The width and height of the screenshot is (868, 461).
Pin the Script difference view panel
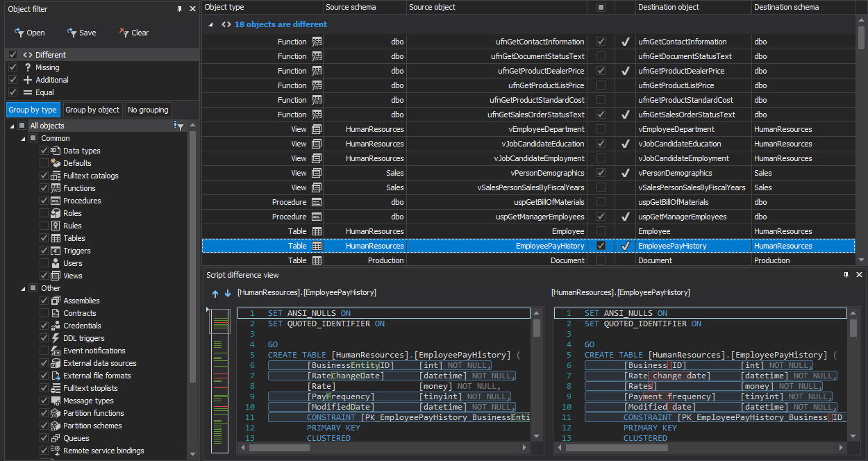(846, 275)
